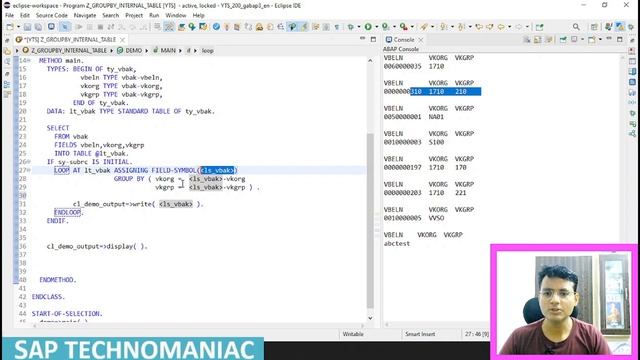The image size is (640, 360).
Task: Open the Source Code menu
Action: point(51,15)
